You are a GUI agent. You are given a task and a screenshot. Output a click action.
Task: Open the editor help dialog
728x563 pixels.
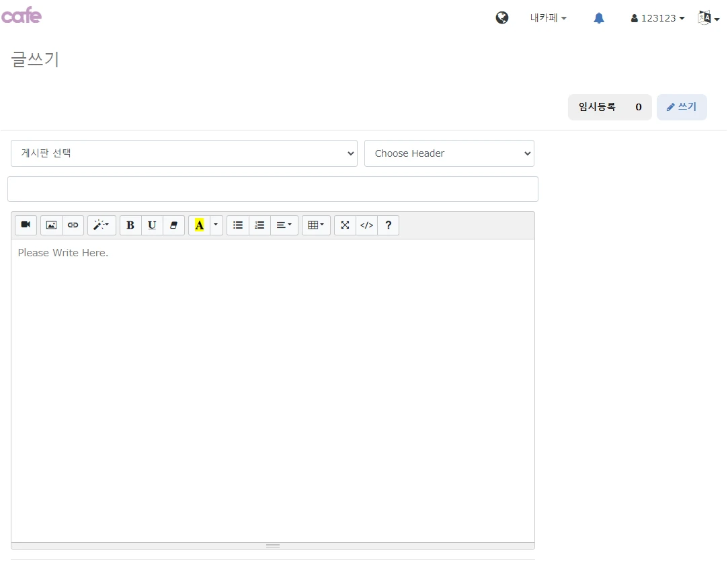(x=389, y=225)
